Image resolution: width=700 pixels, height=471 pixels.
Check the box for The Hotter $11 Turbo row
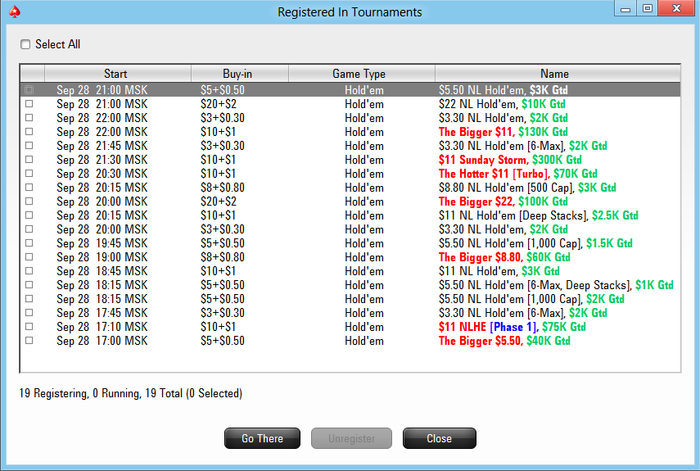point(29,173)
